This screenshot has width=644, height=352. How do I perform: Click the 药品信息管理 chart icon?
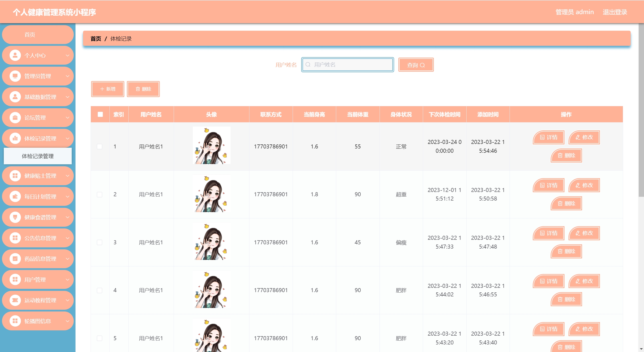click(x=15, y=259)
